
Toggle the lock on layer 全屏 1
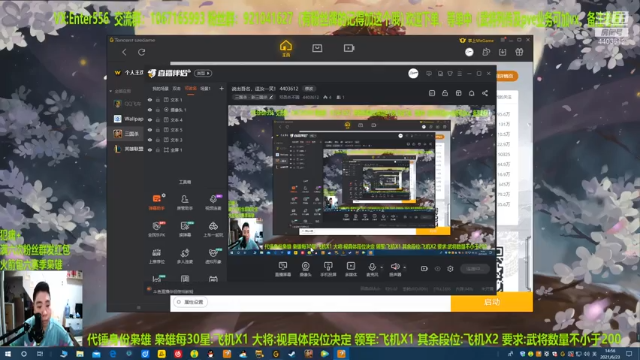[158, 150]
